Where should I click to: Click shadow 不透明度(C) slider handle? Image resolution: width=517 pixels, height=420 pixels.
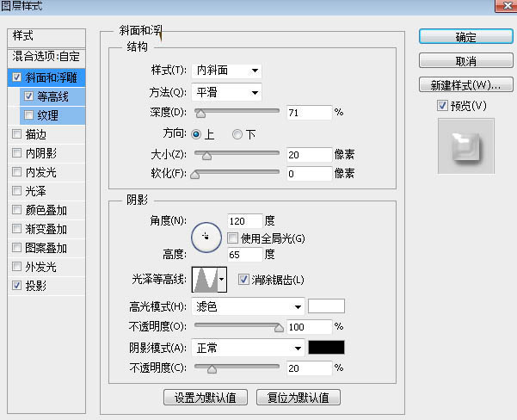212,369
